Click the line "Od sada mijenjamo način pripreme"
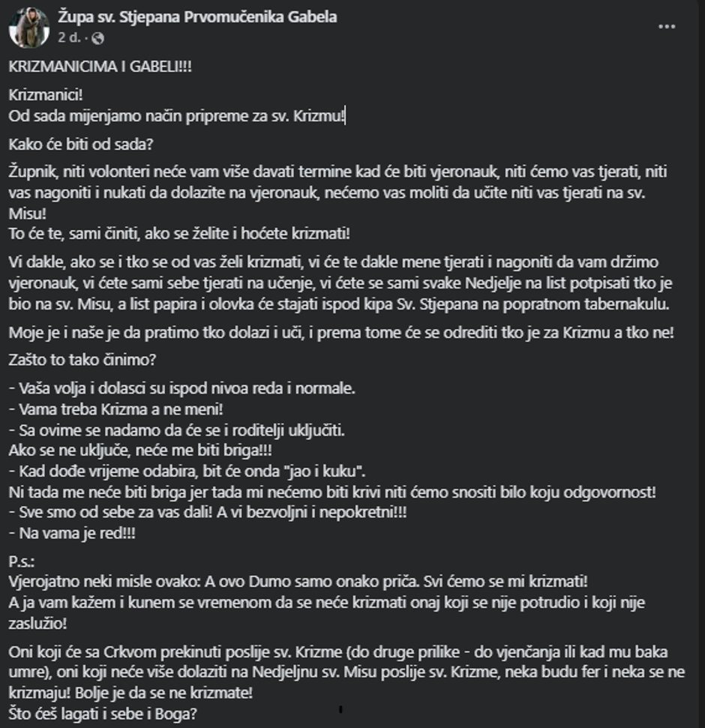This screenshot has height=728, width=705. pyautogui.click(x=177, y=116)
